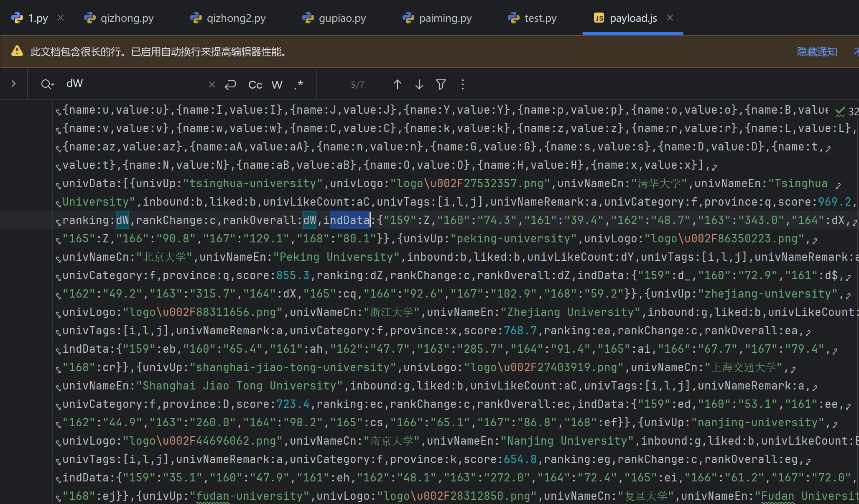
Task: Toggle Match Case (Cc) option
Action: coord(255,85)
